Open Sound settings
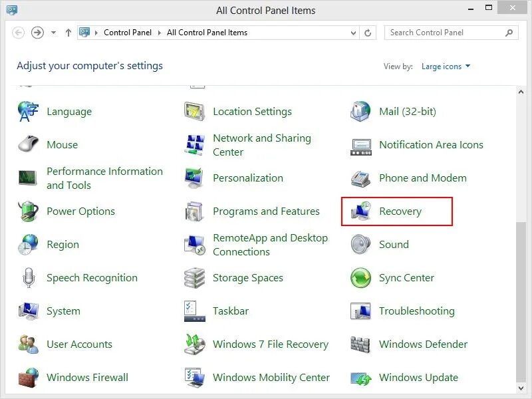 (x=393, y=244)
